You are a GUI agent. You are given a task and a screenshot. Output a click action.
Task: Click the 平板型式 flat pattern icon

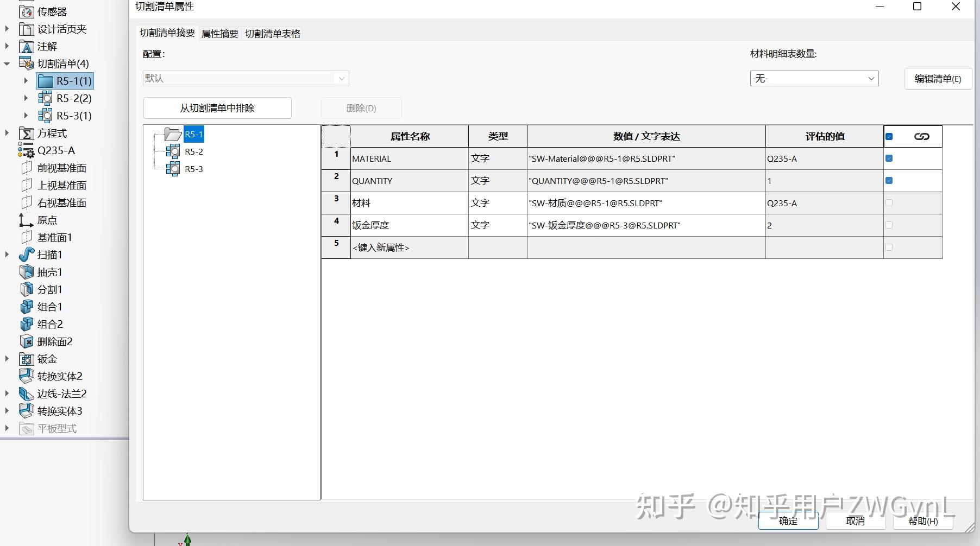pyautogui.click(x=26, y=428)
